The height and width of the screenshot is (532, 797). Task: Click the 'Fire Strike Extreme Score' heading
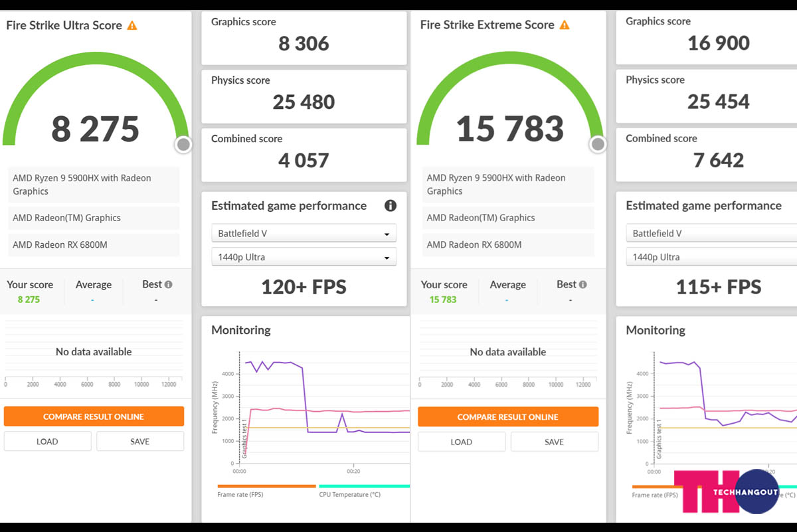(x=487, y=25)
